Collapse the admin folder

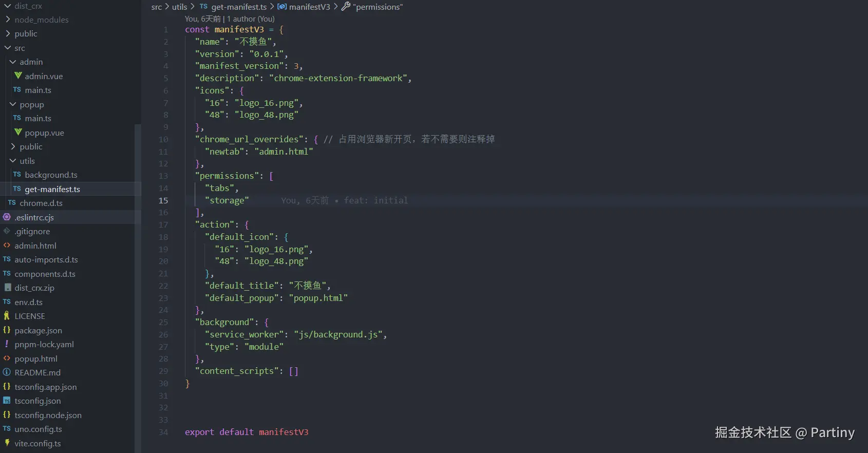point(13,62)
